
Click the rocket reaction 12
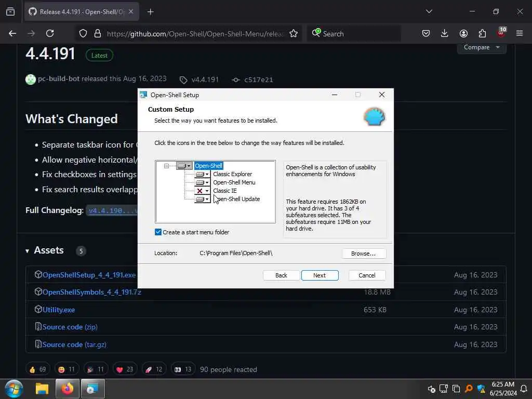(x=154, y=369)
